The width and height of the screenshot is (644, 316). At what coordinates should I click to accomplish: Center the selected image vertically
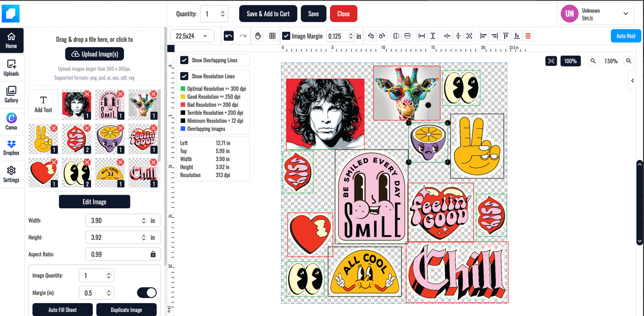(458, 36)
